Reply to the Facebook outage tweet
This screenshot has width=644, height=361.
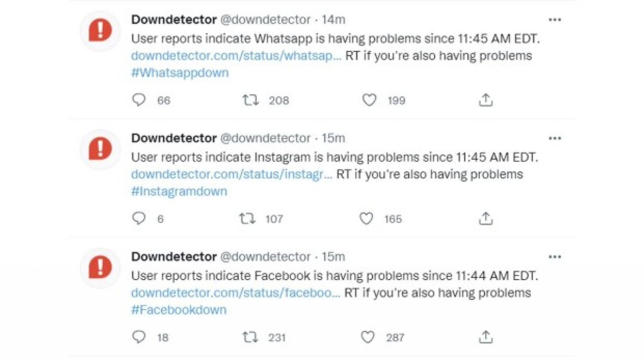[139, 337]
